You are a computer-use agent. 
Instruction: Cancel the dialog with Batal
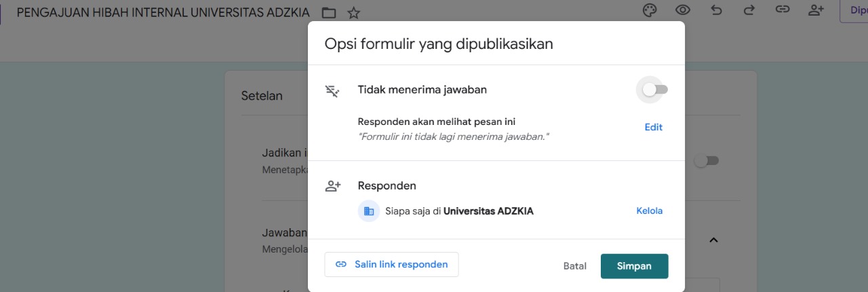[x=575, y=266]
